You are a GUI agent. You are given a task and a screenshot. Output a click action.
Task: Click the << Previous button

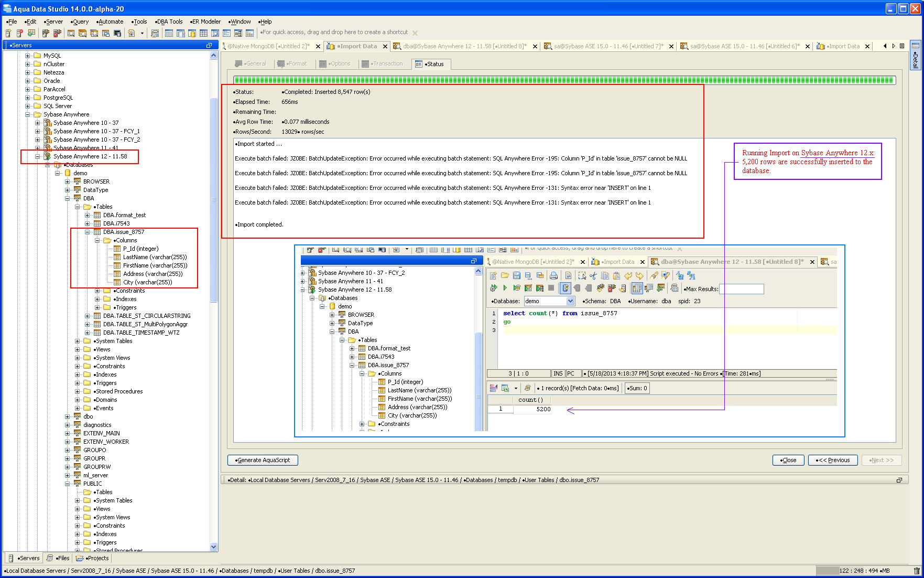pyautogui.click(x=833, y=460)
